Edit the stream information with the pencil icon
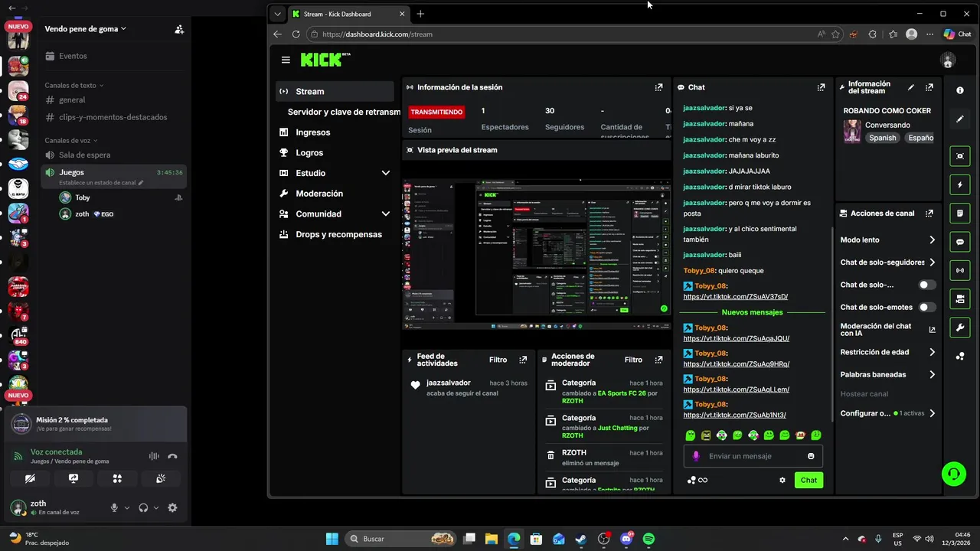 coord(910,87)
